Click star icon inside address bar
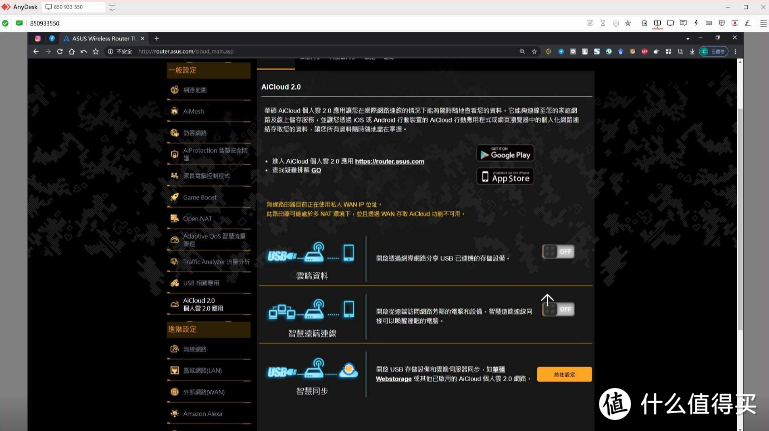Viewport: 769px width, 431px height. [x=534, y=51]
